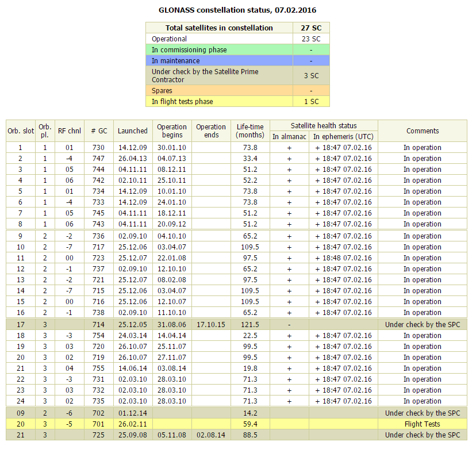Click the 121.5 life-time value
This screenshot has width=476, height=453.
250,325
